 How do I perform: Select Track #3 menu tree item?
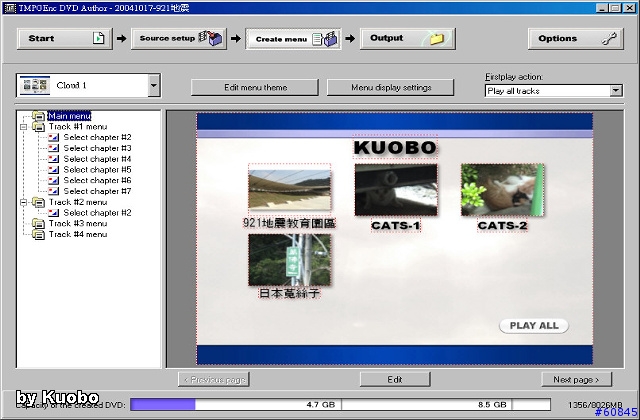click(78, 223)
